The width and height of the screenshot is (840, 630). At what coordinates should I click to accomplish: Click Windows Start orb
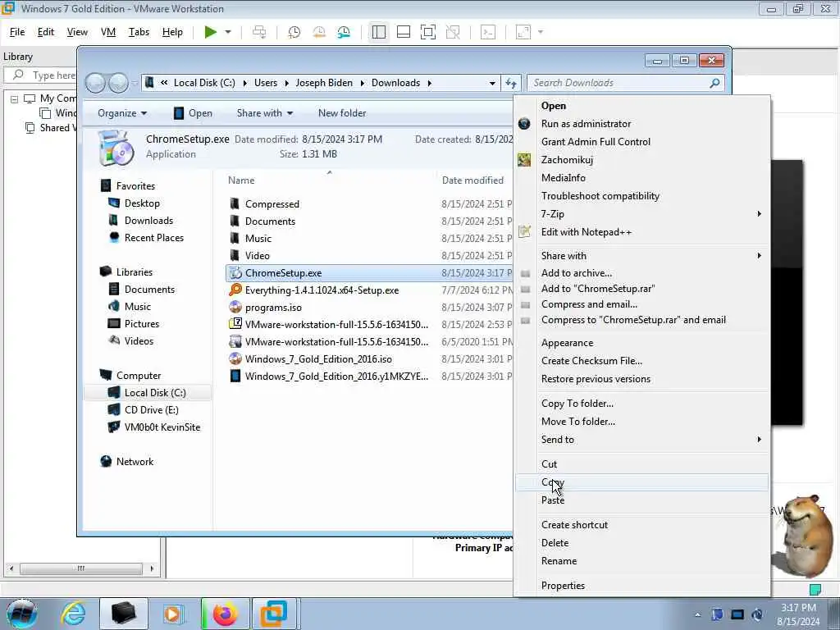21,614
